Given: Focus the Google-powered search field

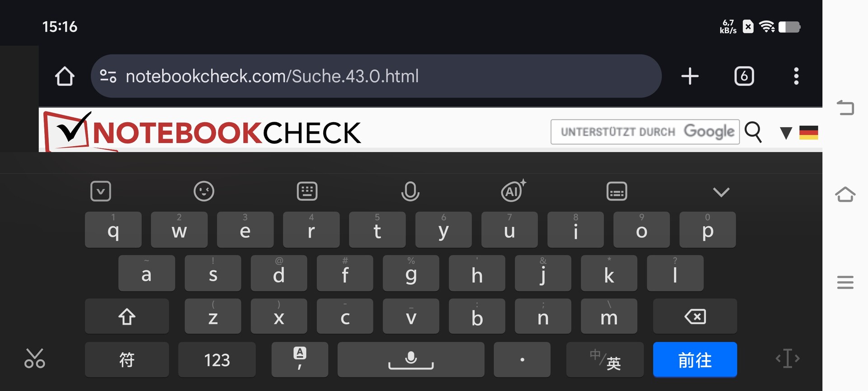Looking at the screenshot, I should pyautogui.click(x=645, y=132).
